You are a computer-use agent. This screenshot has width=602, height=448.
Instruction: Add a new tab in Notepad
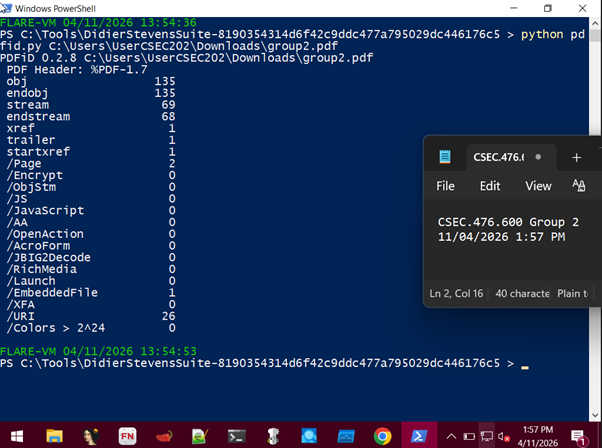pyautogui.click(x=576, y=157)
